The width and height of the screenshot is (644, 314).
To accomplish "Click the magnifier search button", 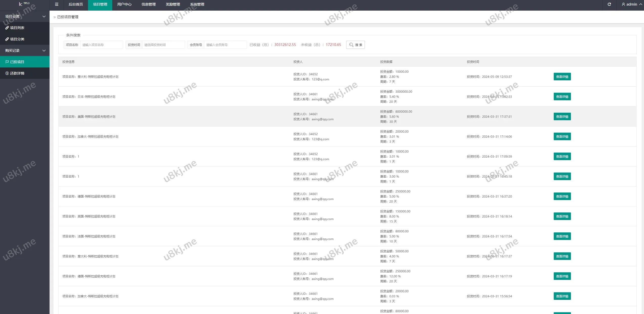I will (x=355, y=45).
